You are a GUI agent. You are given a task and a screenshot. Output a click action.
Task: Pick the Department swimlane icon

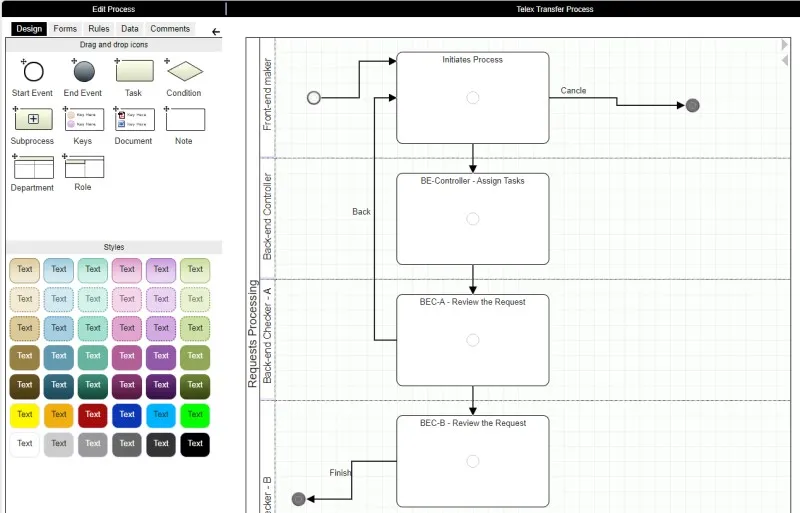34,167
